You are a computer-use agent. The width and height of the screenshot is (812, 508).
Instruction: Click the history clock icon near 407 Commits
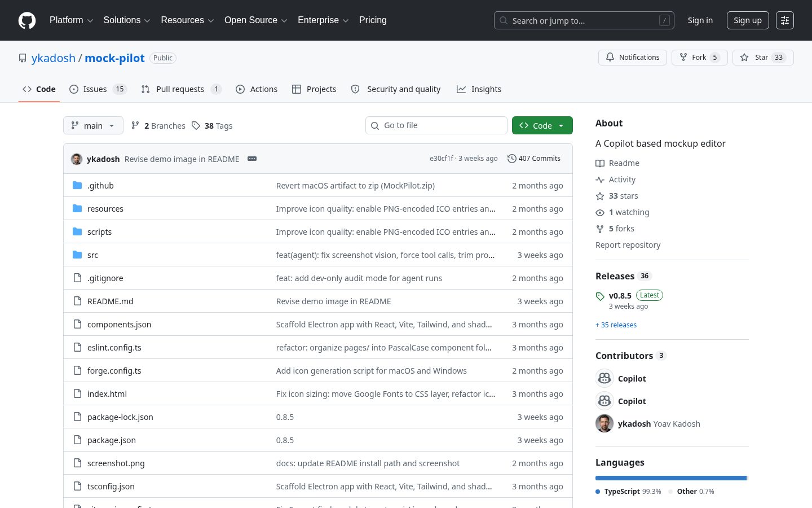[x=511, y=159]
